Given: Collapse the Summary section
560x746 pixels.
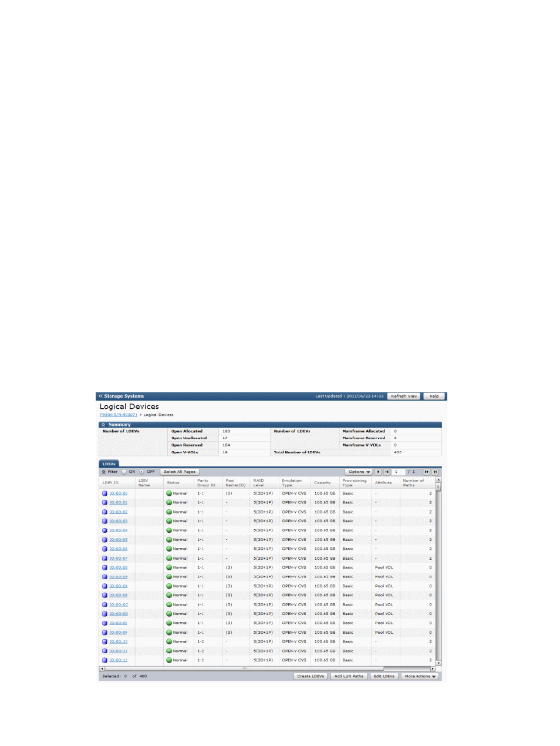Looking at the screenshot, I should pyautogui.click(x=103, y=425).
